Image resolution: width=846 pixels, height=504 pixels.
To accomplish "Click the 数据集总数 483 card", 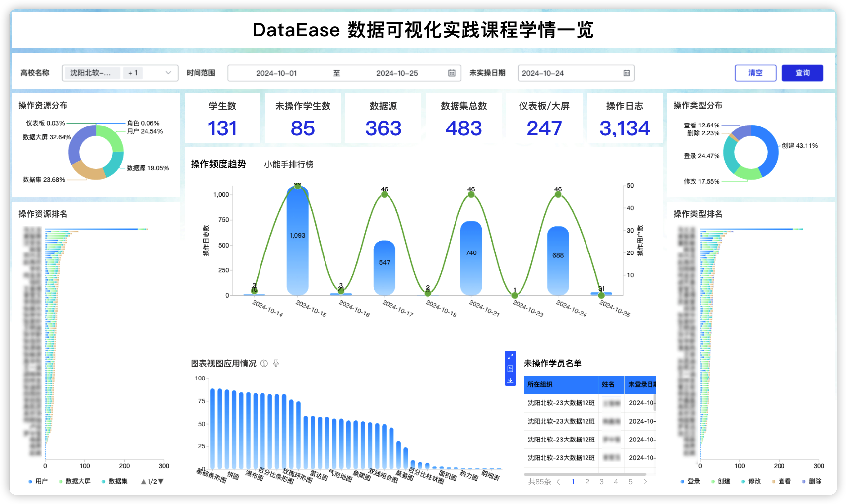I will point(464,119).
